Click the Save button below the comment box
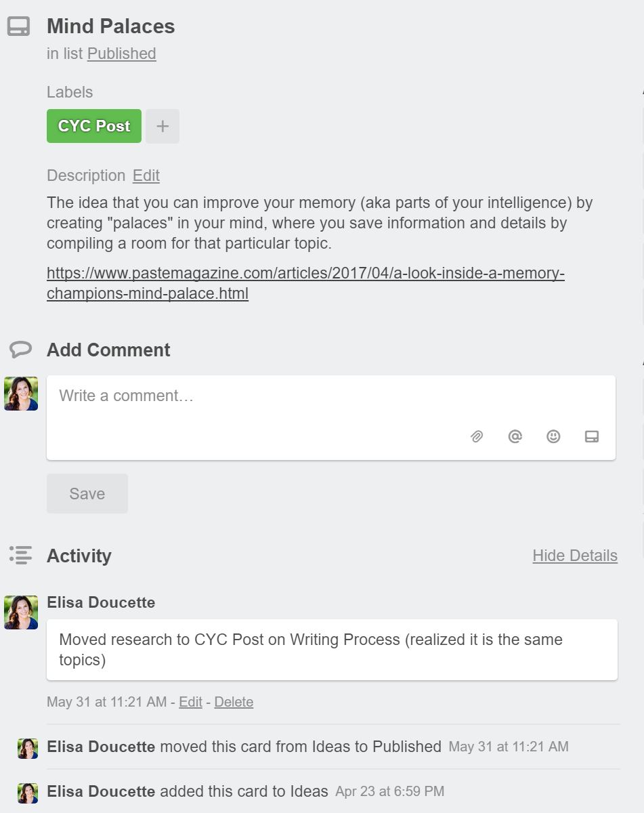This screenshot has height=813, width=644. point(87,493)
